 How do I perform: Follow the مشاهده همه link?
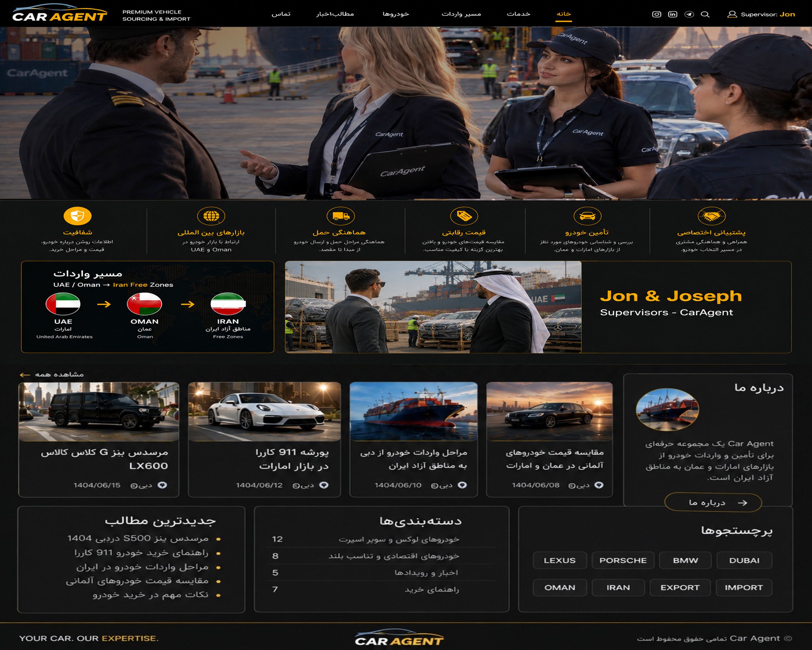52,375
